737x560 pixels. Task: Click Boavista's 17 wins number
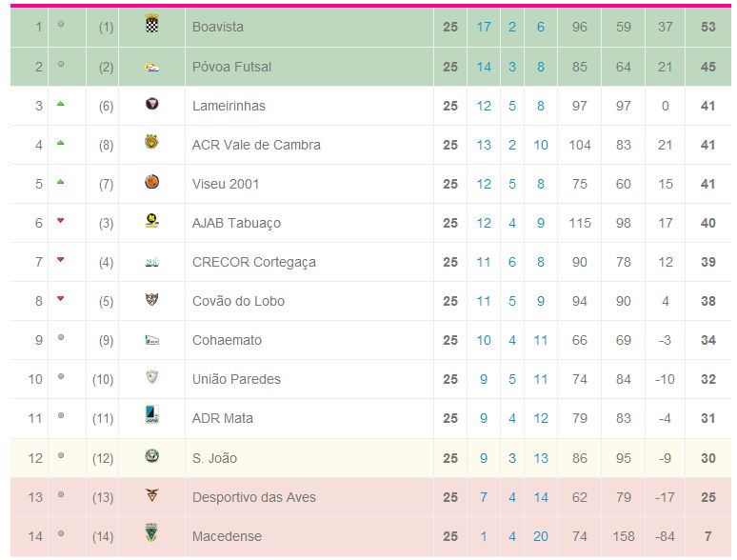click(484, 27)
